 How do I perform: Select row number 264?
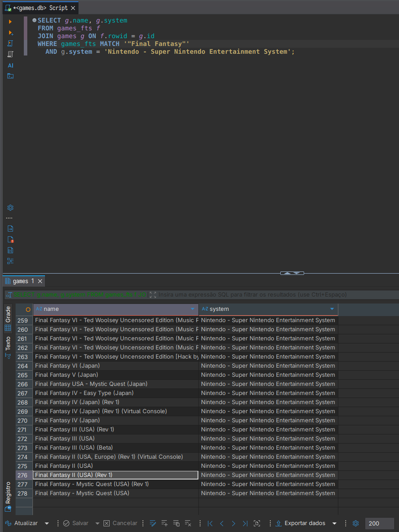coord(24,366)
